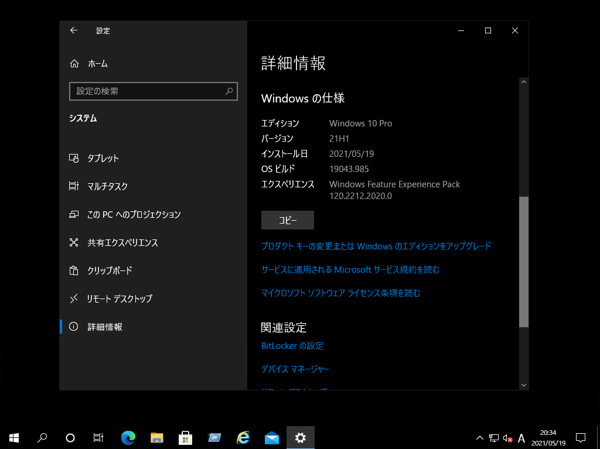
Task: Open the プロダクト キーの変更 link
Action: (376, 246)
